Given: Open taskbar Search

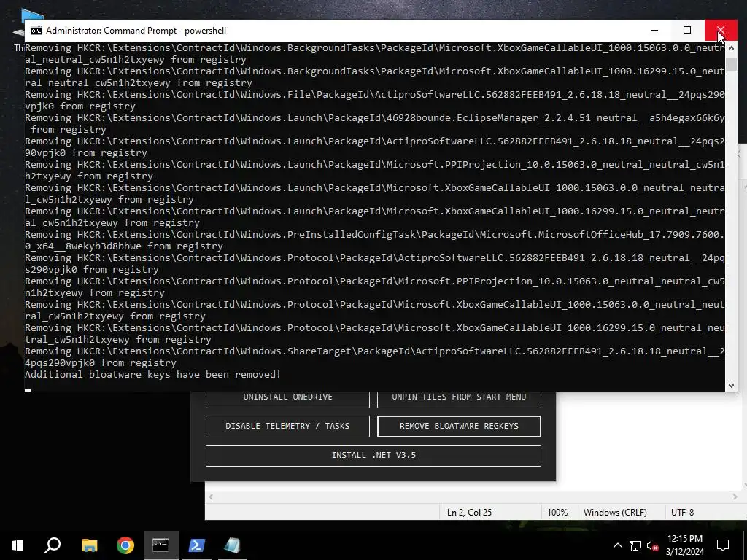Looking at the screenshot, I should (x=53, y=545).
